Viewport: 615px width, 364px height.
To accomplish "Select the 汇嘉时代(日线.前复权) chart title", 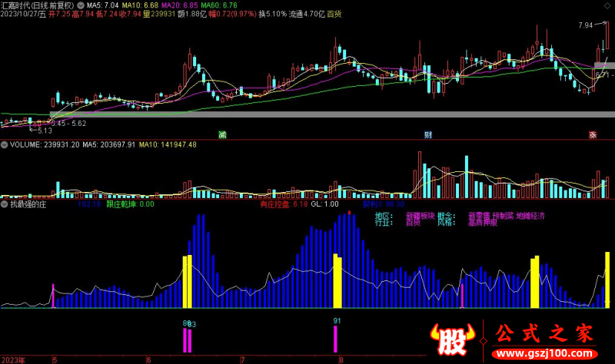I will (38, 5).
